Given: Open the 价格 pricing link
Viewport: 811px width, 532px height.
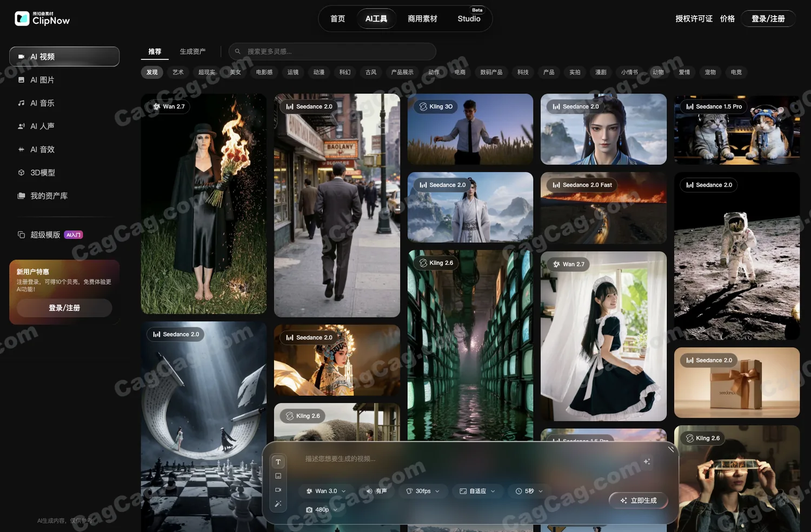Looking at the screenshot, I should [727, 19].
